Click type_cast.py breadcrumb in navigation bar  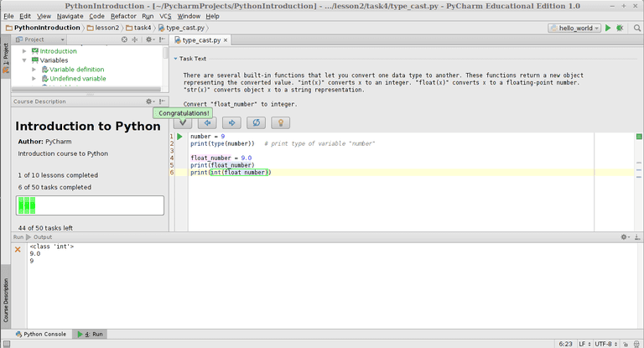(181, 28)
